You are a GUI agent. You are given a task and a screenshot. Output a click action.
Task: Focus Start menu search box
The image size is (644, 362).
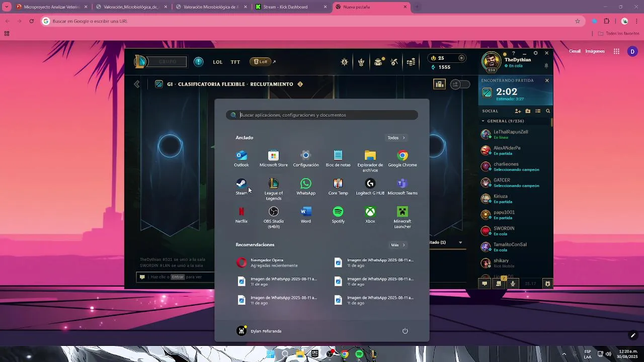[x=322, y=115]
